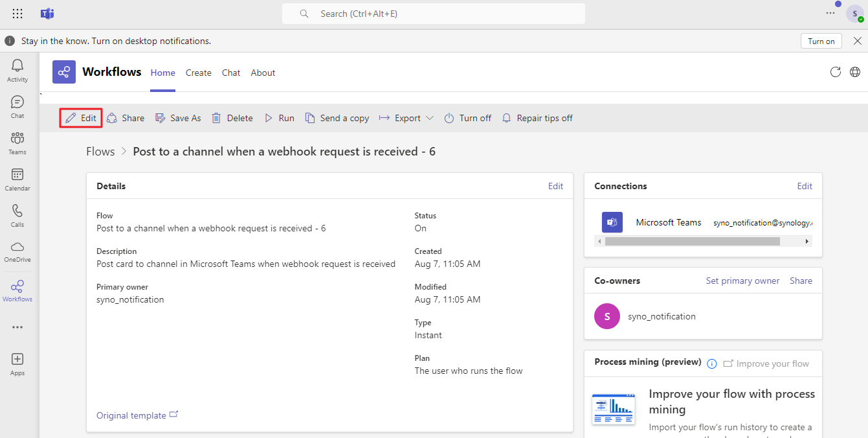Open Apps store from the sidebar
The width and height of the screenshot is (868, 438).
pyautogui.click(x=17, y=364)
